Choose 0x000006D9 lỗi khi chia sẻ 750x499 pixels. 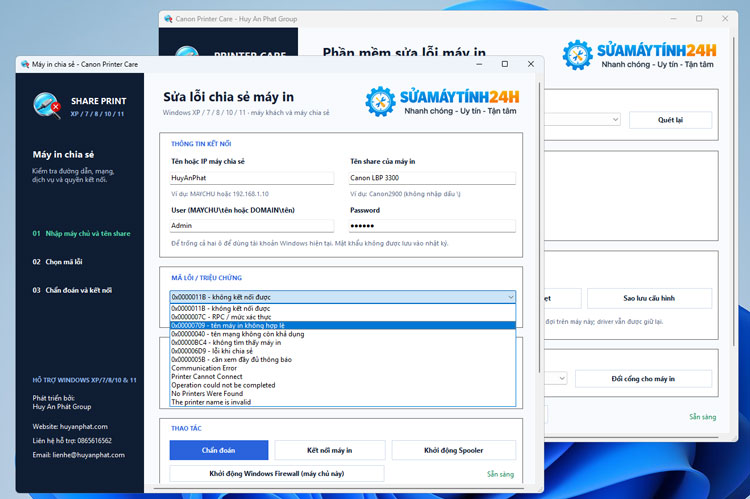click(x=343, y=351)
